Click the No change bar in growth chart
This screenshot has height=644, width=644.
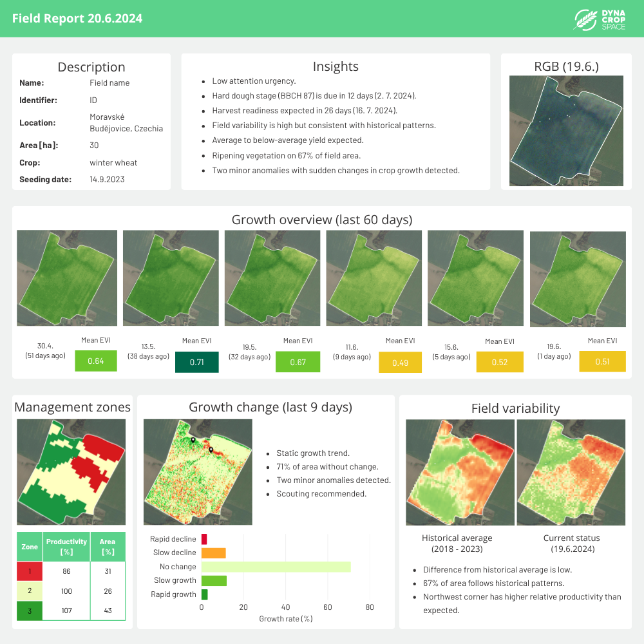[276, 567]
